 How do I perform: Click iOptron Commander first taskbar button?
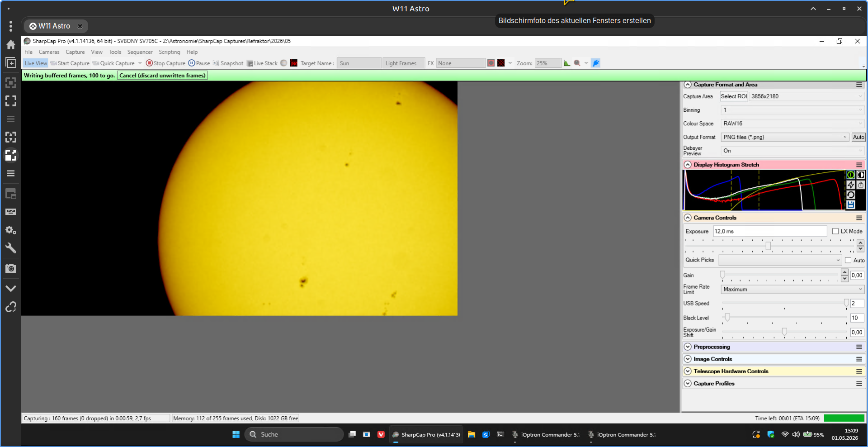point(546,434)
